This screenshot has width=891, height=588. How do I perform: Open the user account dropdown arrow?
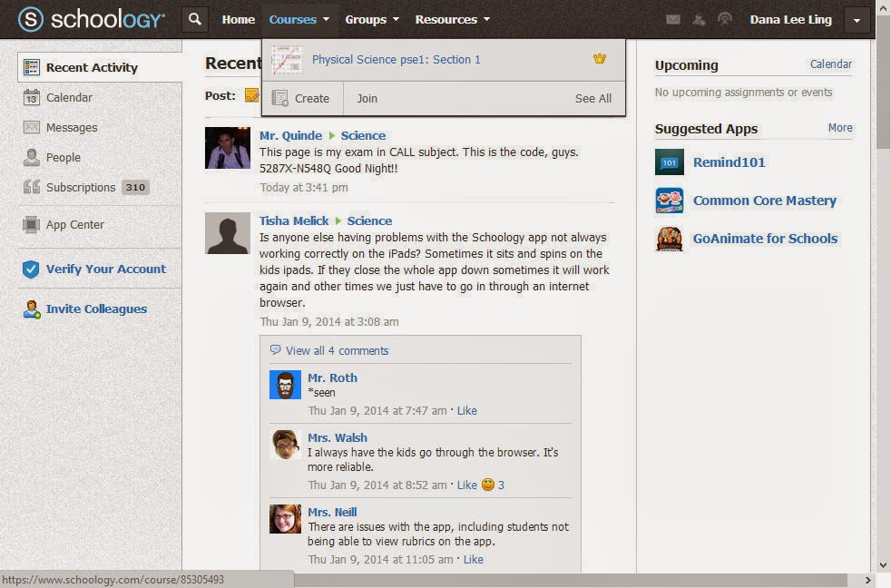[855, 19]
